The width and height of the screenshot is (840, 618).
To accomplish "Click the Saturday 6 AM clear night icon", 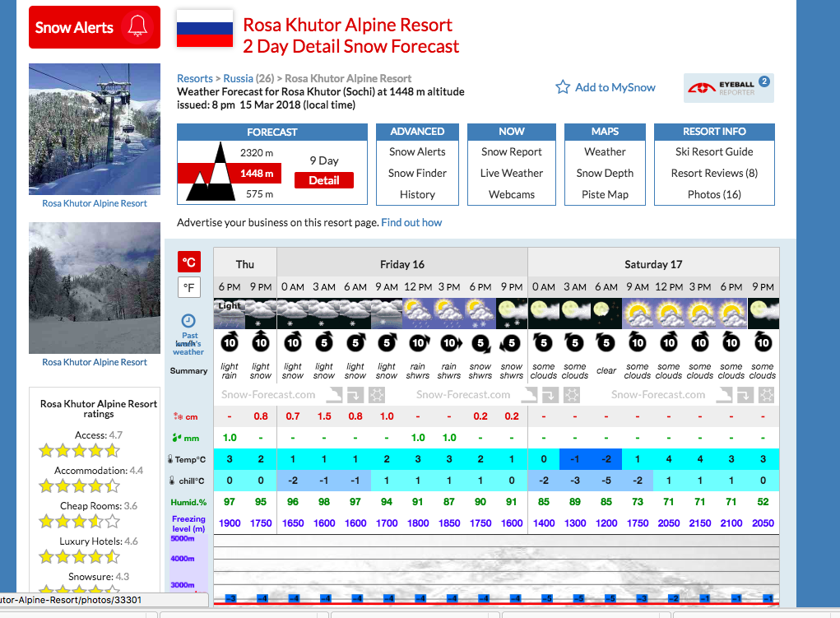I will (606, 314).
